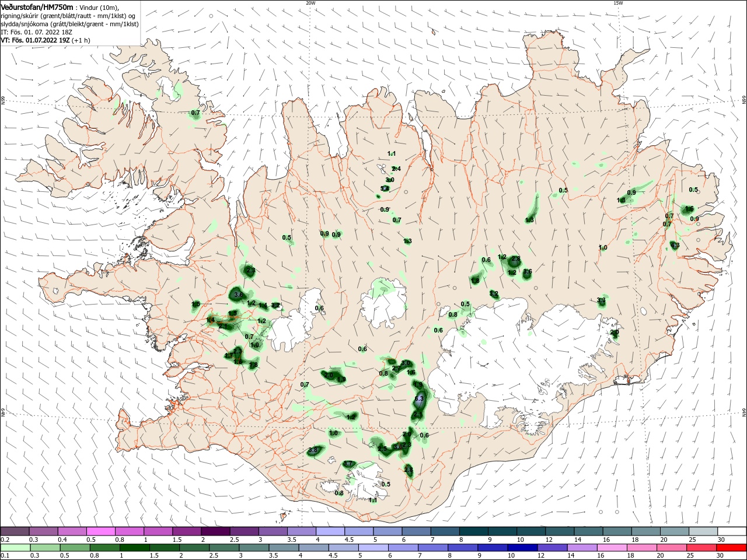Screen dimensions: 747x560
Task: Select the 25 red-pink swatch in lower legend row
Action: click(x=703, y=548)
